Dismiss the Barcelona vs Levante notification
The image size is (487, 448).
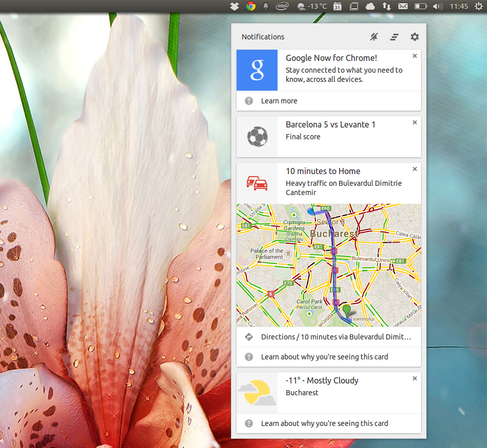click(414, 122)
